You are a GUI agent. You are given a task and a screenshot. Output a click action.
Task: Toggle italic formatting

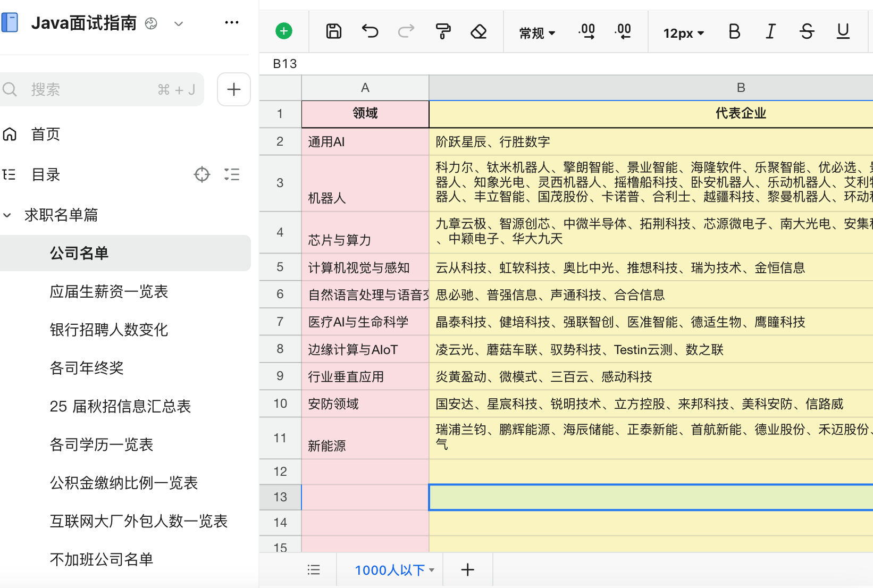coord(770,32)
